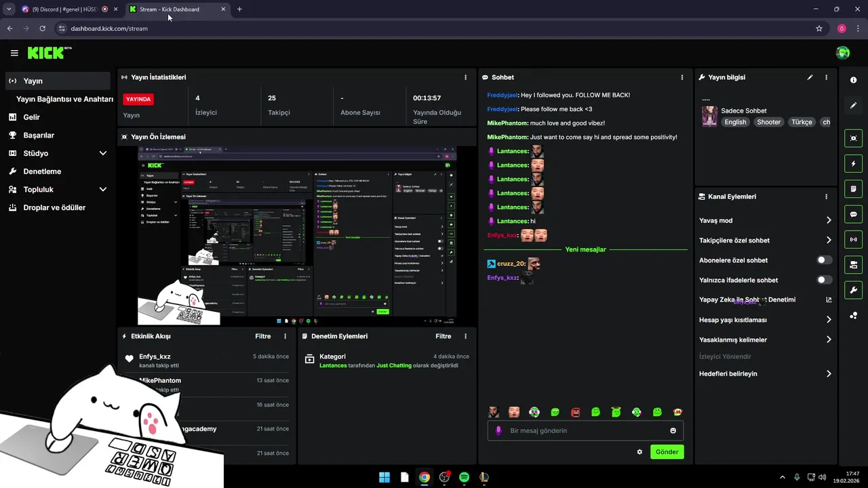Click the red YAYINDA live badge
The width and height of the screenshot is (868, 488).
point(138,99)
